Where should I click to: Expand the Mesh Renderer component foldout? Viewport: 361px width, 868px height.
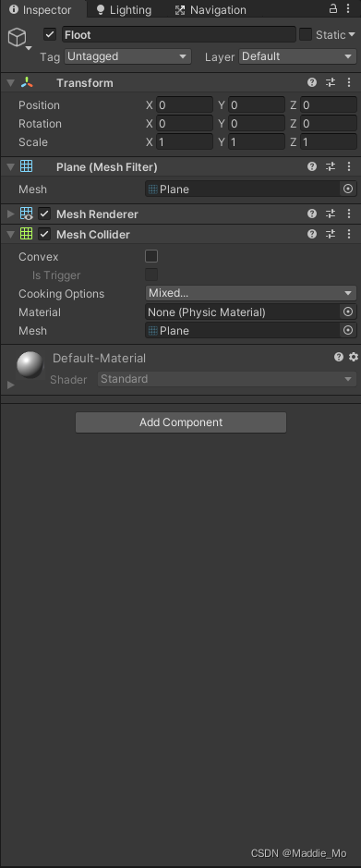click(x=11, y=214)
